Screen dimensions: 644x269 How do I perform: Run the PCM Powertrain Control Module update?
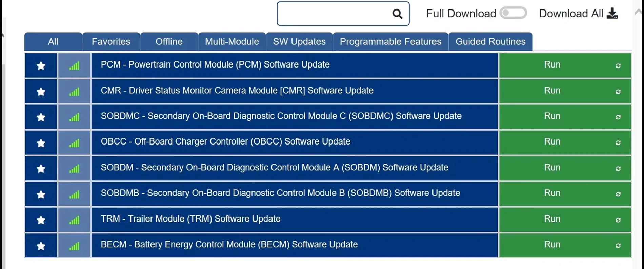pos(552,64)
